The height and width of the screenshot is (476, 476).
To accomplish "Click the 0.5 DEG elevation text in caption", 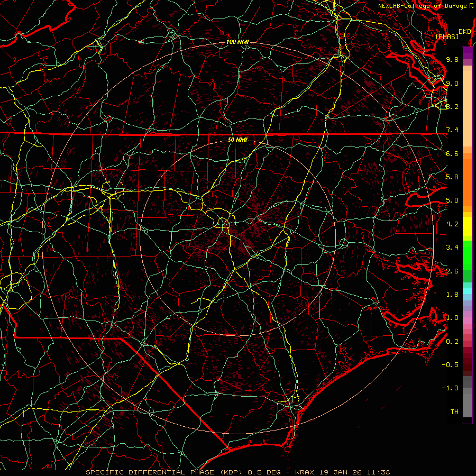I will click(x=266, y=472).
